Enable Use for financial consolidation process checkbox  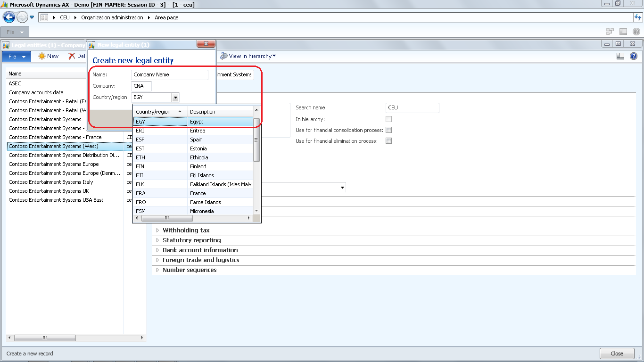tap(388, 130)
